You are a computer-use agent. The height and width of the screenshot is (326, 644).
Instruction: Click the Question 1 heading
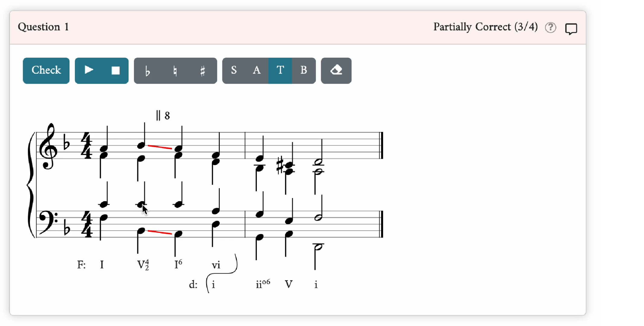(43, 27)
